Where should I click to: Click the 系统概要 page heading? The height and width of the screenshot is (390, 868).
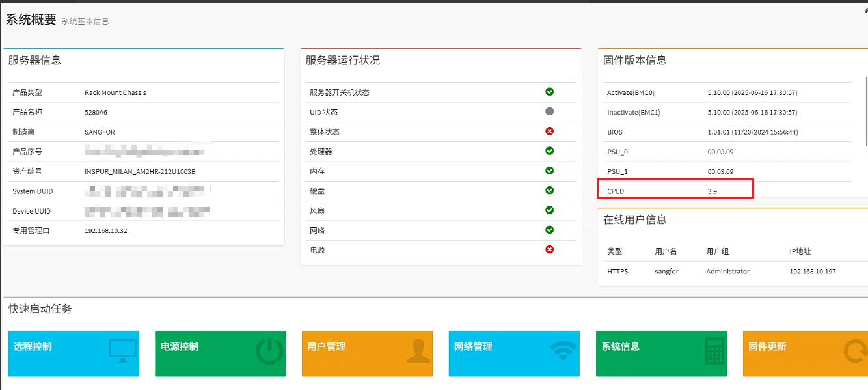click(31, 20)
